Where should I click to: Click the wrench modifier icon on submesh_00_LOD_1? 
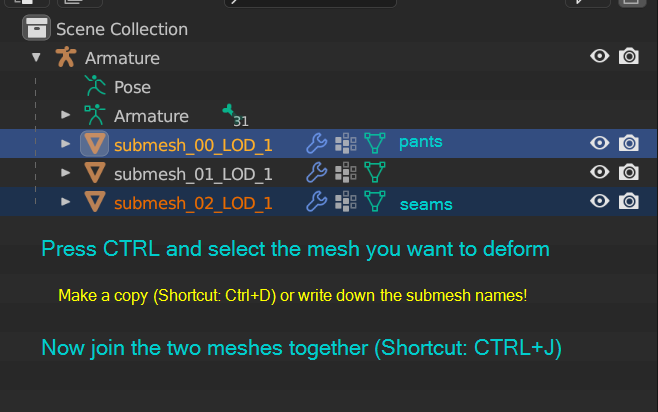pyautogui.click(x=316, y=144)
